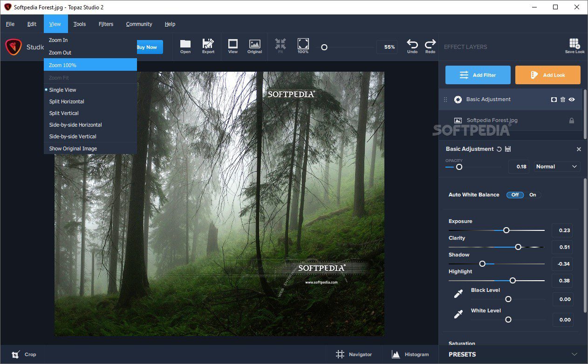Screen dimensions: 588x364
Task: Open the Normal blend mode dropdown
Action: pos(557,167)
